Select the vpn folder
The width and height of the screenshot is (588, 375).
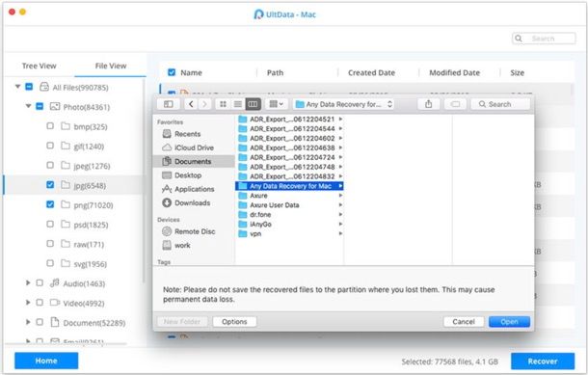coord(290,233)
